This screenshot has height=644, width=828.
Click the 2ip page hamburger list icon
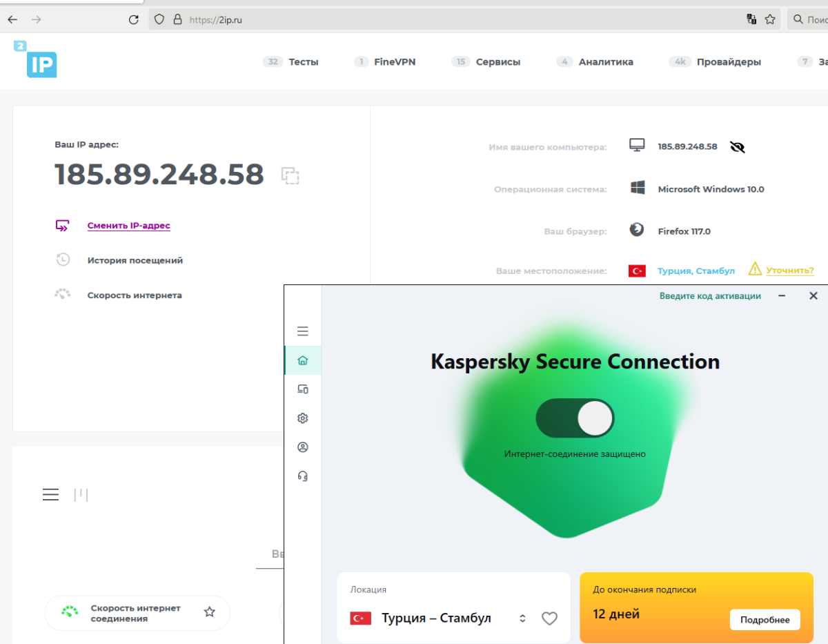[50, 495]
